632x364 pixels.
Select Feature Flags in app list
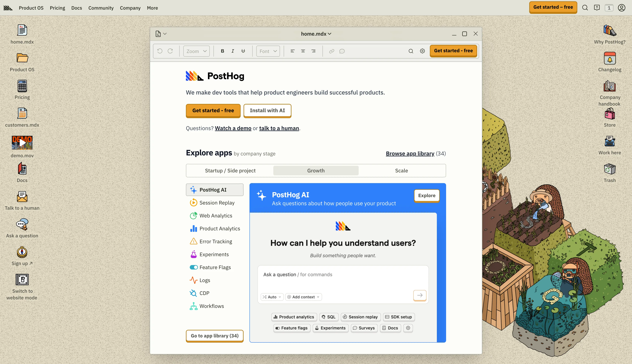215,267
